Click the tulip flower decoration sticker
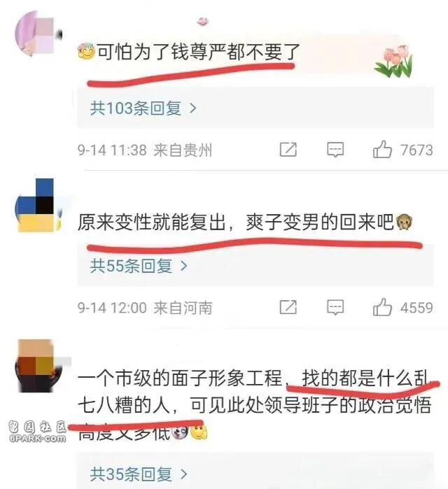Image resolution: width=448 pixels, height=489 pixels. (x=393, y=61)
